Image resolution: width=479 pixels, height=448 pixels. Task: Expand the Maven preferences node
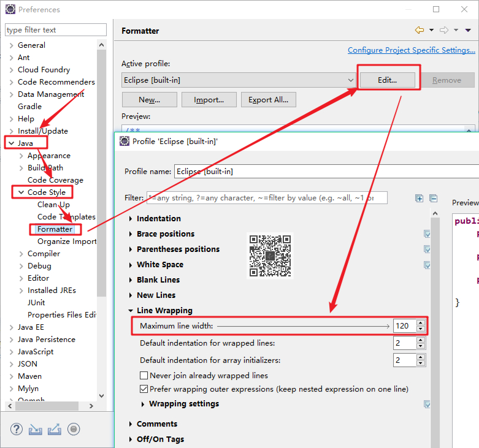[x=11, y=376]
